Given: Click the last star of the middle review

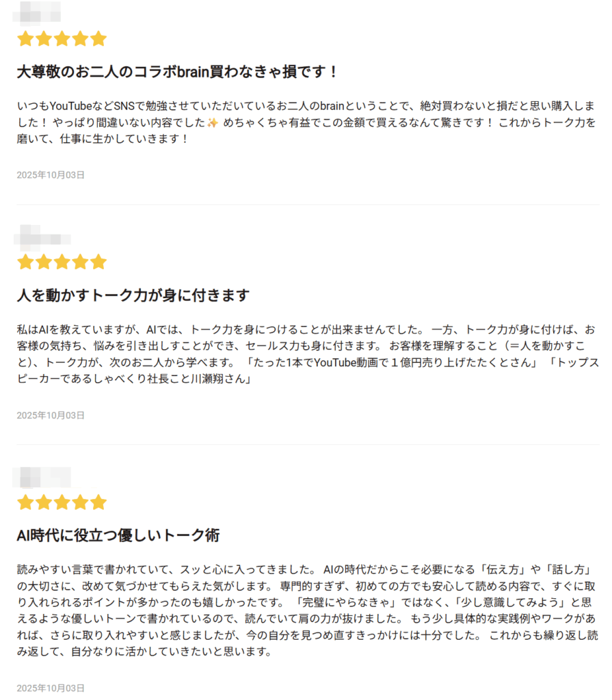Looking at the screenshot, I should click(98, 262).
